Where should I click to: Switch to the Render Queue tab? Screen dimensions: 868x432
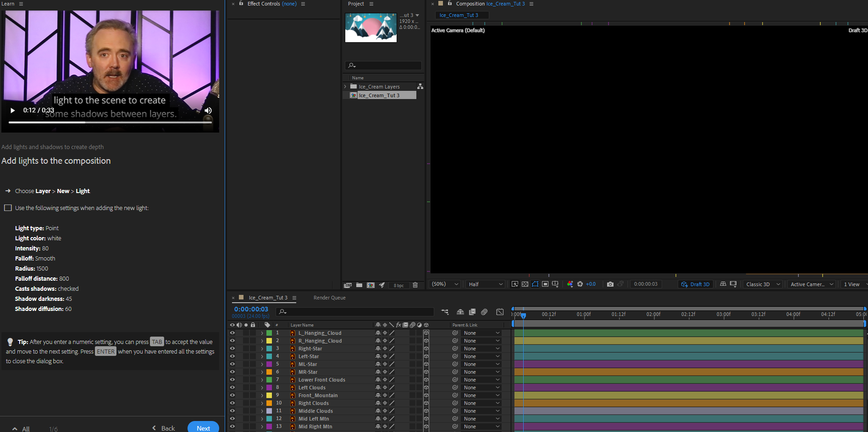click(329, 298)
